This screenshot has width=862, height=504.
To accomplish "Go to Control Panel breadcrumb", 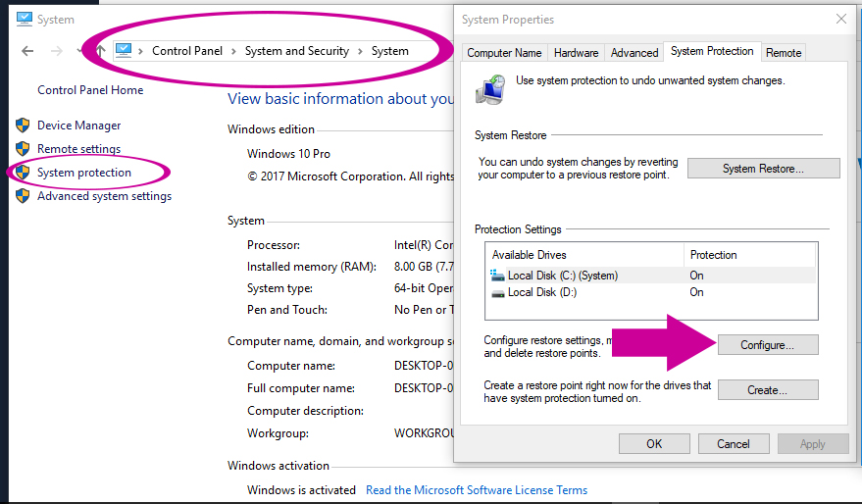I will pyautogui.click(x=187, y=51).
